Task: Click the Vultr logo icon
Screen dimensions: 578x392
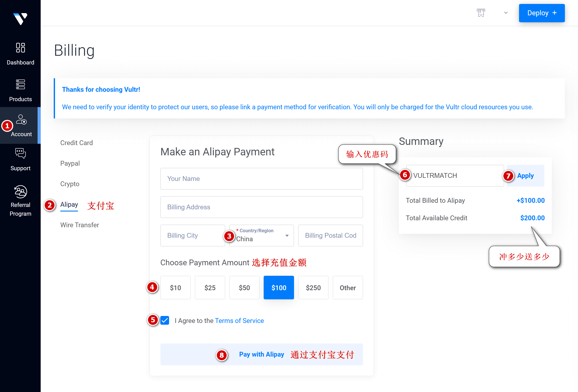Action: pos(20,19)
